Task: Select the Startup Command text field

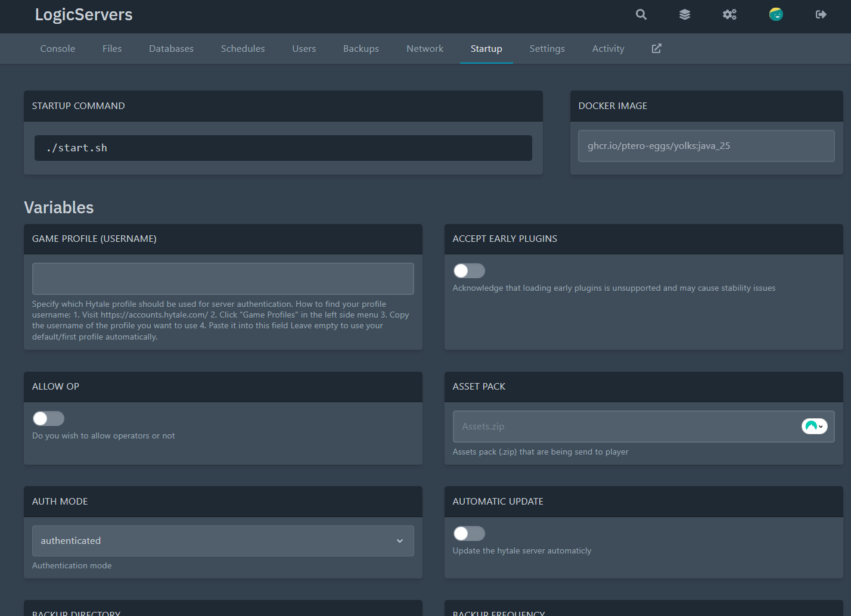Action: pos(282,148)
